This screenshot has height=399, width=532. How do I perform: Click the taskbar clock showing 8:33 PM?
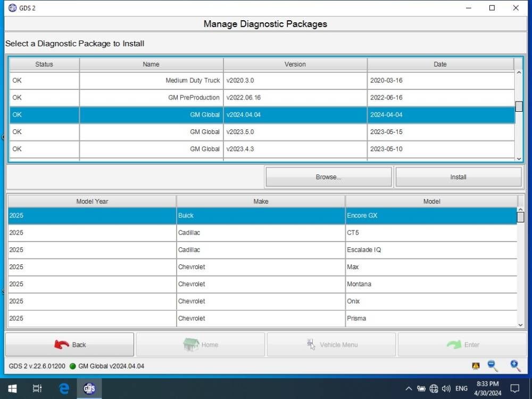[487, 388]
